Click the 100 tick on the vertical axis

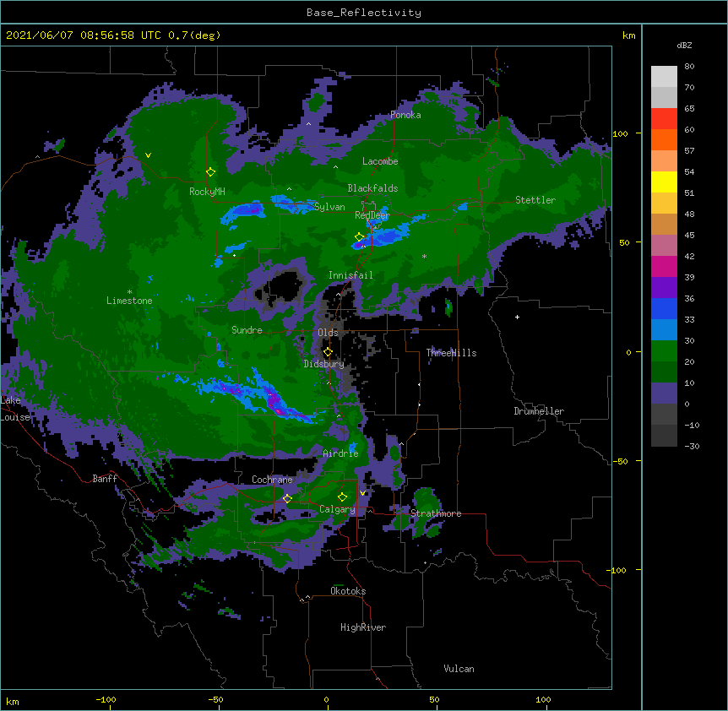click(620, 133)
